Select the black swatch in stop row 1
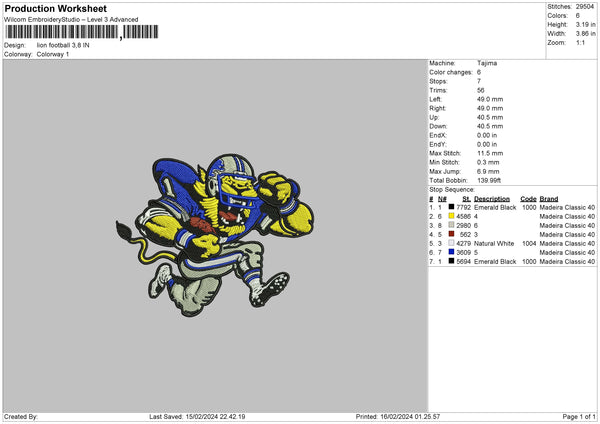 (451, 207)
